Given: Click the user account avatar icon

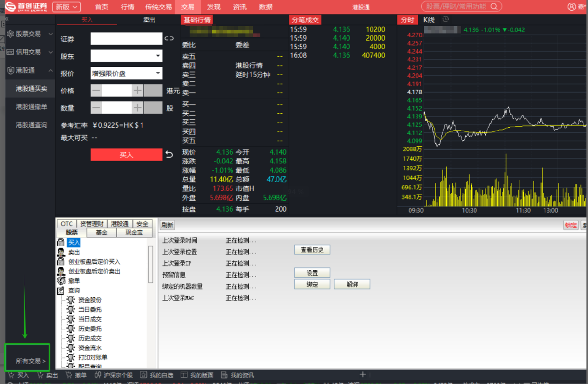Looking at the screenshot, I should pos(571,7).
